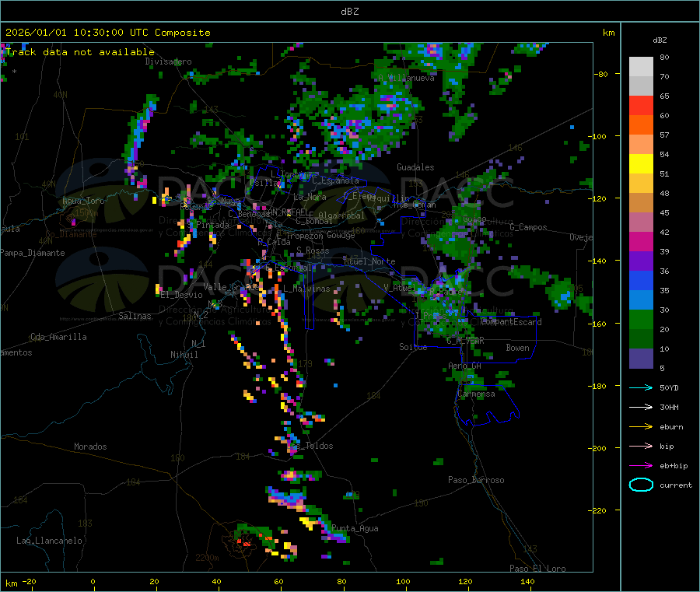Click the '-200' km tick on vertical axis
The image size is (700, 592).
pyautogui.click(x=597, y=448)
